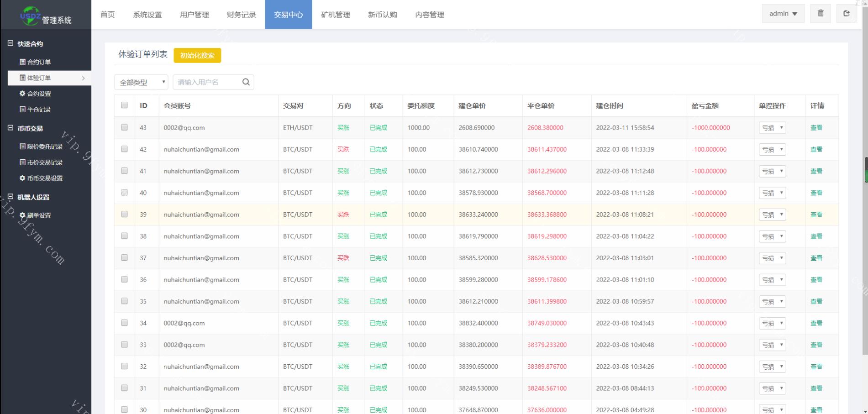Switch to the 矿机管理 top menu
This screenshot has width=868, height=414.
click(335, 15)
